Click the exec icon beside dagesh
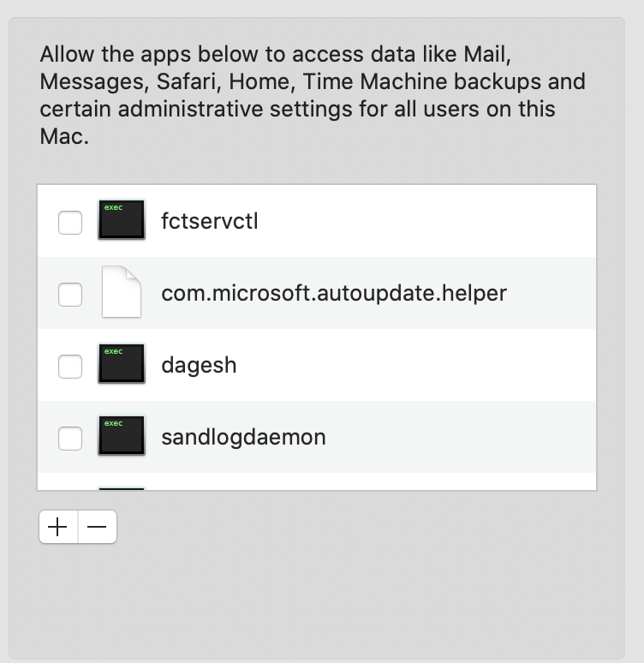Viewport: 644px width, 663px height. (x=121, y=365)
